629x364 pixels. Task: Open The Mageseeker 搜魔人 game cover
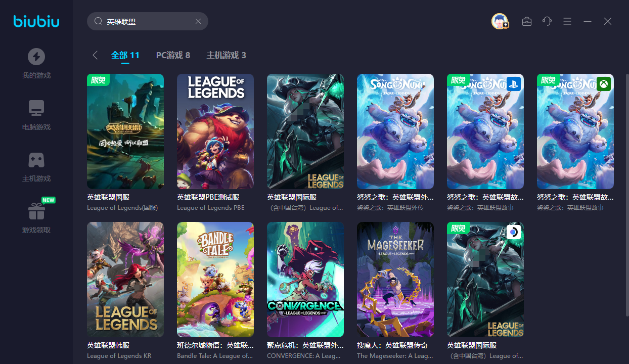[395, 280]
